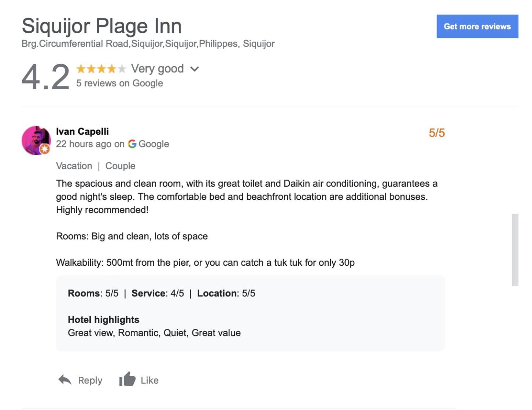Click the gold star rating icons
Screen dimensions: 532x410
[x=101, y=68]
